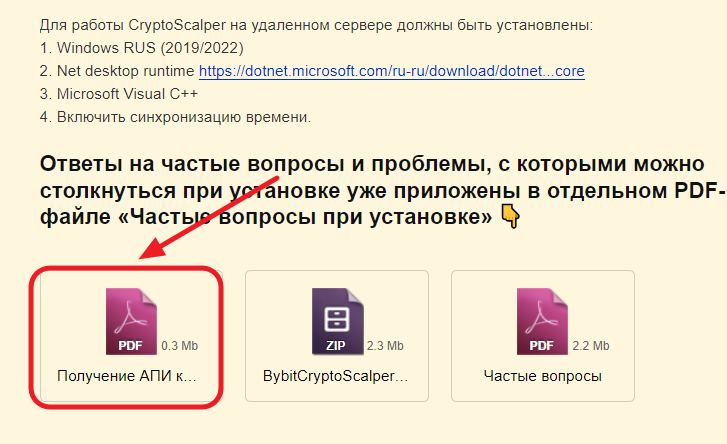
Task: Open the file name BybitCryptoScalper...
Action: tap(335, 376)
